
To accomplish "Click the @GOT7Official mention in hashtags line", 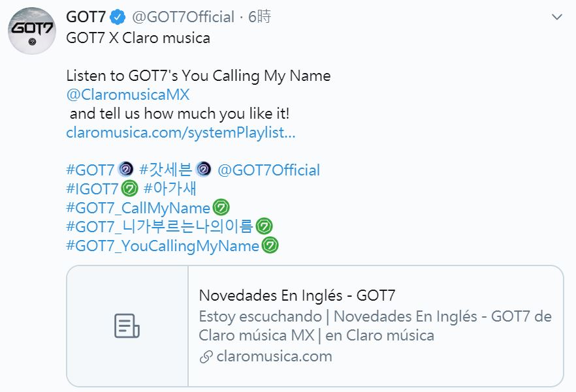I will click(268, 170).
